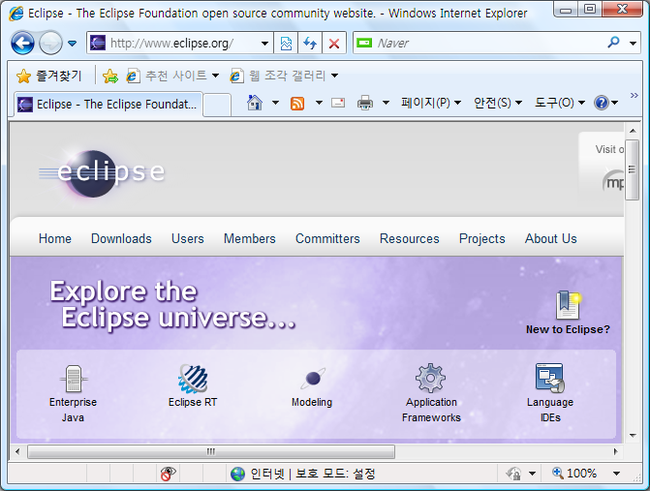Navigate to Projects
Viewport: 650px width, 491px height.
482,239
